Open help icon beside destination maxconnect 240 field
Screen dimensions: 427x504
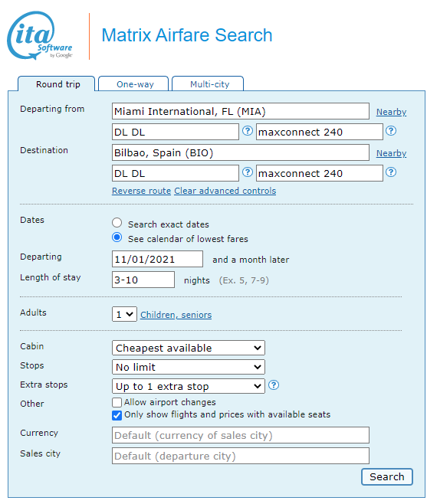point(391,172)
